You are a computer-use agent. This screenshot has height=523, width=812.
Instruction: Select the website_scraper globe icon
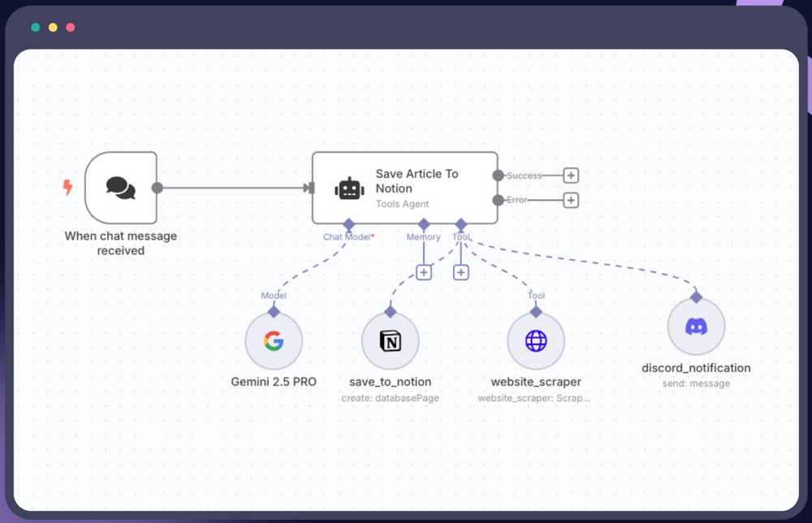[536, 341]
